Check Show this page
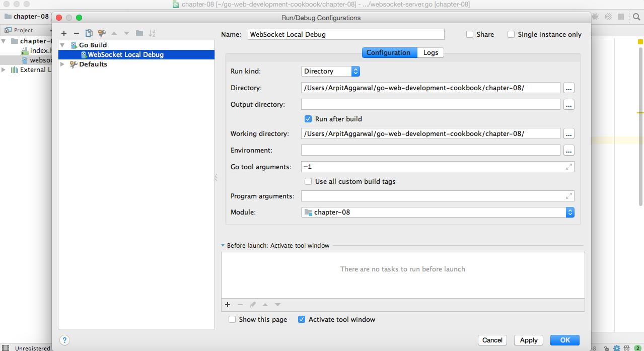The height and width of the screenshot is (351, 644). (x=232, y=319)
